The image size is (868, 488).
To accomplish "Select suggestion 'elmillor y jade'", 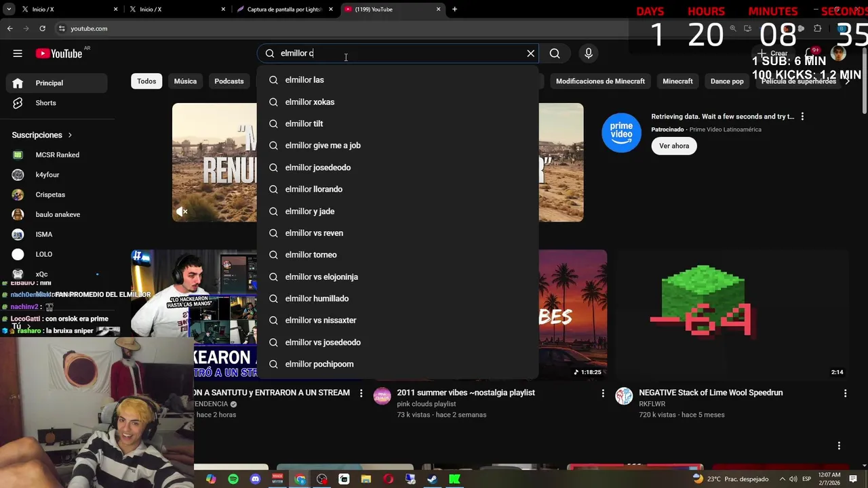I will (397, 211).
